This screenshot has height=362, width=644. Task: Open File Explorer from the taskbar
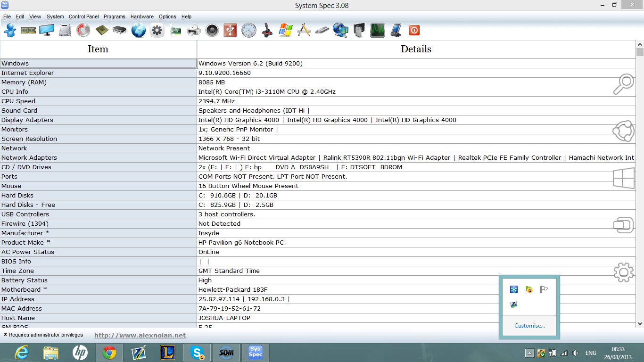tap(51, 353)
